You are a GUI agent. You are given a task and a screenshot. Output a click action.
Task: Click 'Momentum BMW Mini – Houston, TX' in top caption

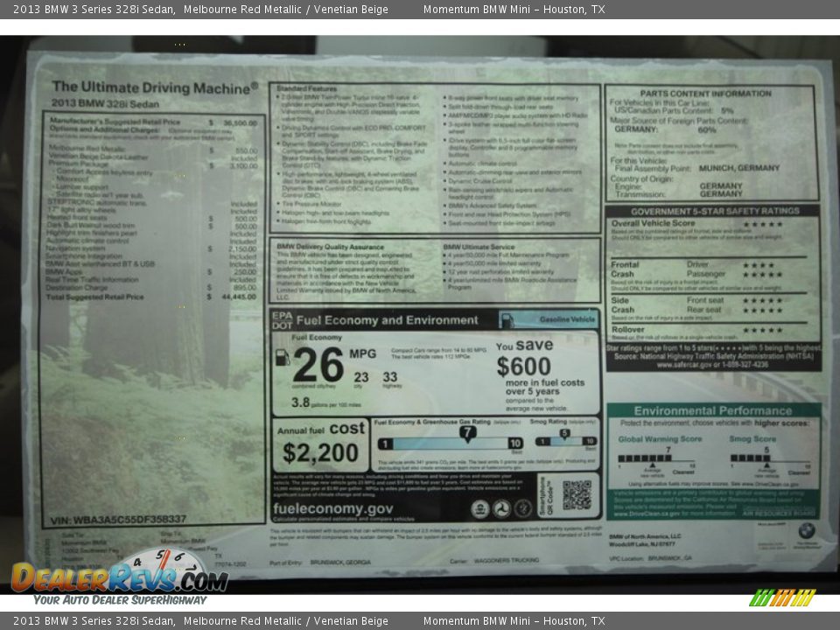coord(514,9)
